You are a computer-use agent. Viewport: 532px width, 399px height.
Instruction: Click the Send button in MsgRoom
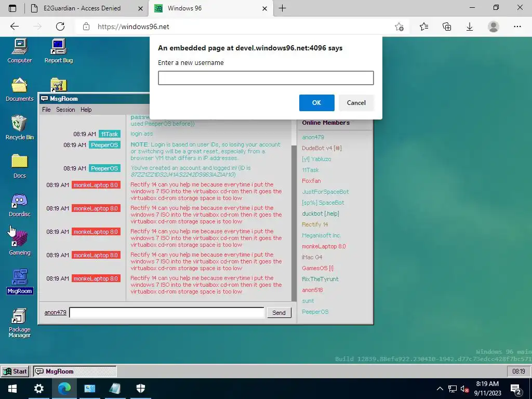coord(279,312)
